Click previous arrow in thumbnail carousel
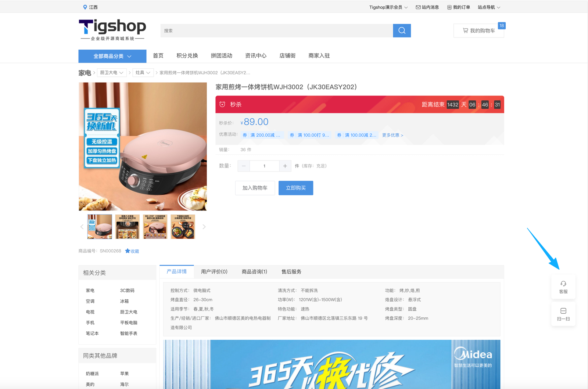The width and height of the screenshot is (588, 389). tap(82, 227)
